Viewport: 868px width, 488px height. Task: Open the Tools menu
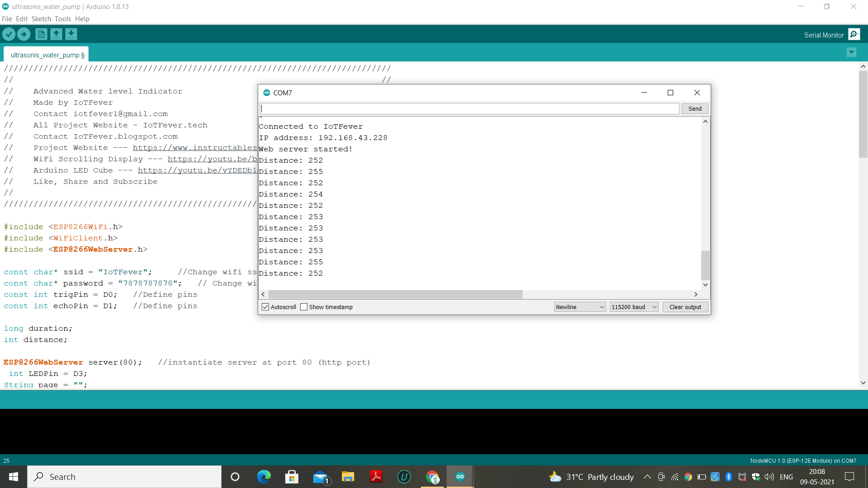pyautogui.click(x=63, y=19)
